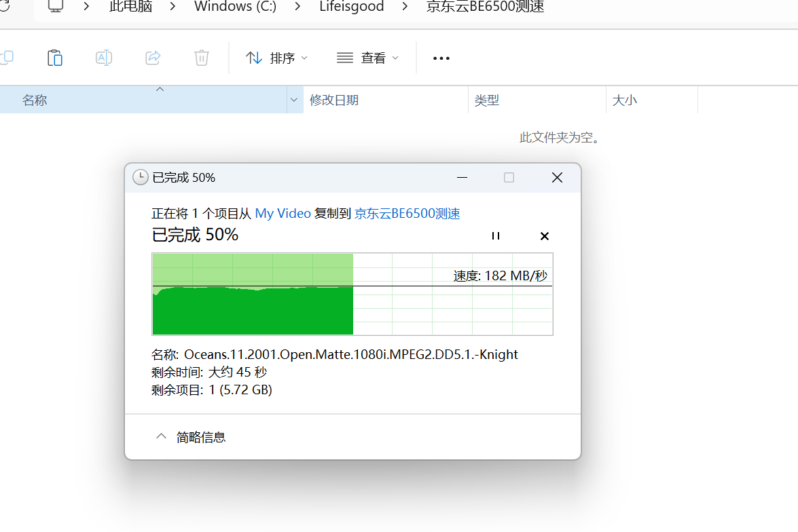This screenshot has height=532, width=798.
Task: Open the 排序 sort dropdown
Action: tap(276, 58)
